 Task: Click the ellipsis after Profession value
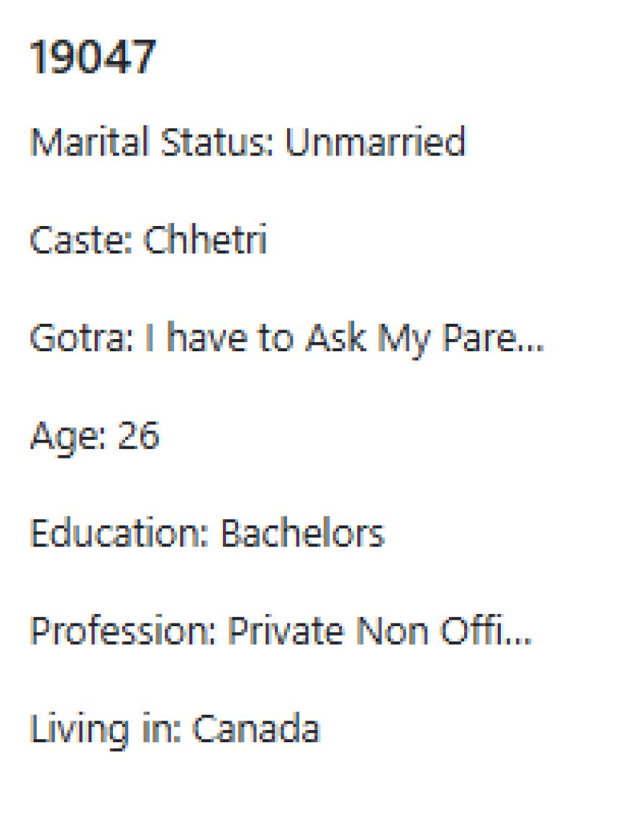pyautogui.click(x=521, y=633)
